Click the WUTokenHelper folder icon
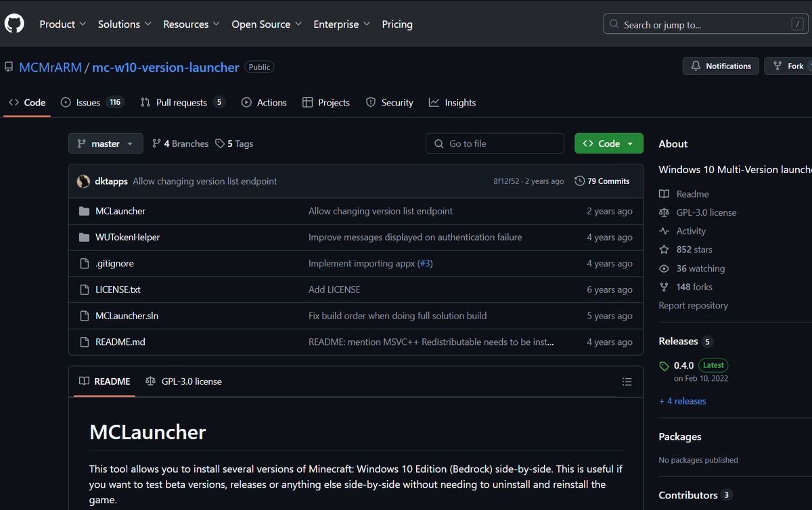The height and width of the screenshot is (510, 812). [84, 237]
